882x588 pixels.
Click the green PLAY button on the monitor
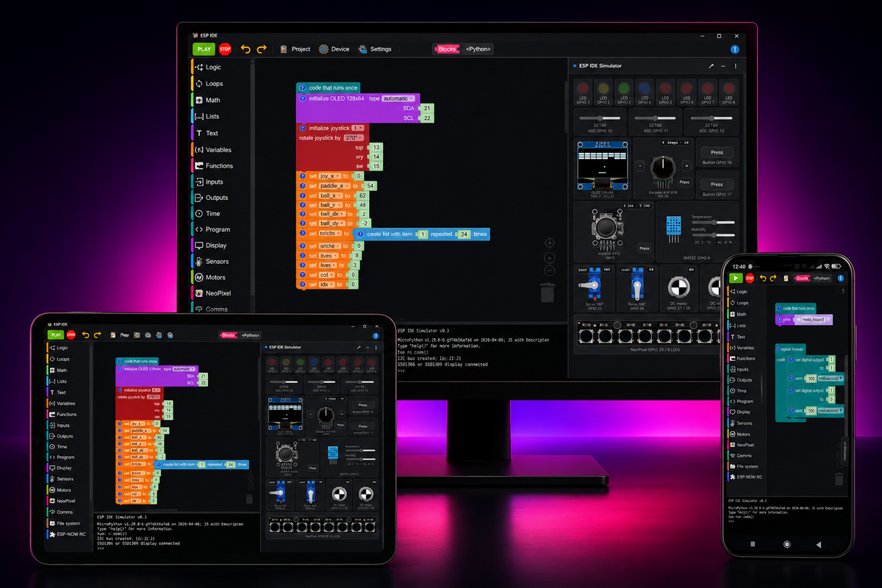(204, 49)
